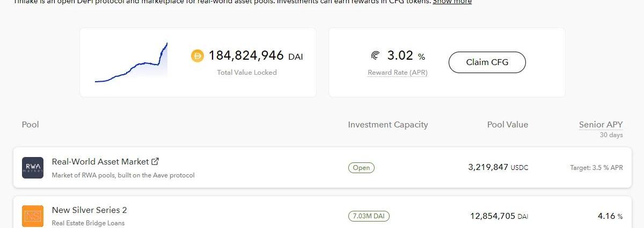The image size is (644, 228).
Task: Open the Real-World Asset Market pool title
Action: (x=100, y=161)
